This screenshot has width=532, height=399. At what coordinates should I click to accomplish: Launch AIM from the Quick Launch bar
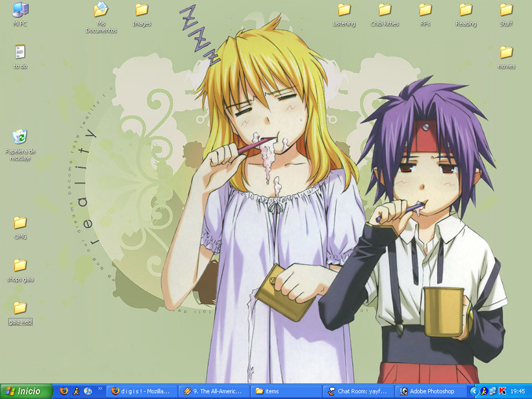[x=76, y=391]
